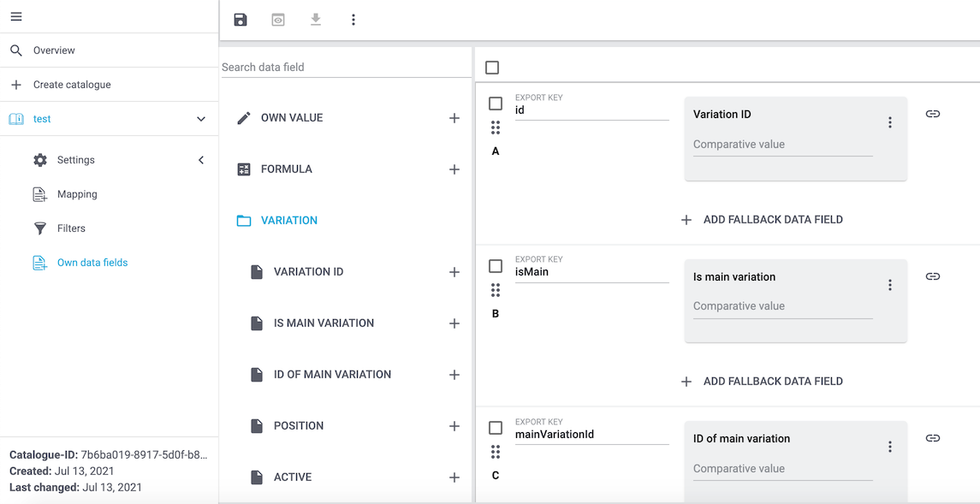Open three-dot menu on Is main variation card
The width and height of the screenshot is (980, 504).
pos(890,285)
